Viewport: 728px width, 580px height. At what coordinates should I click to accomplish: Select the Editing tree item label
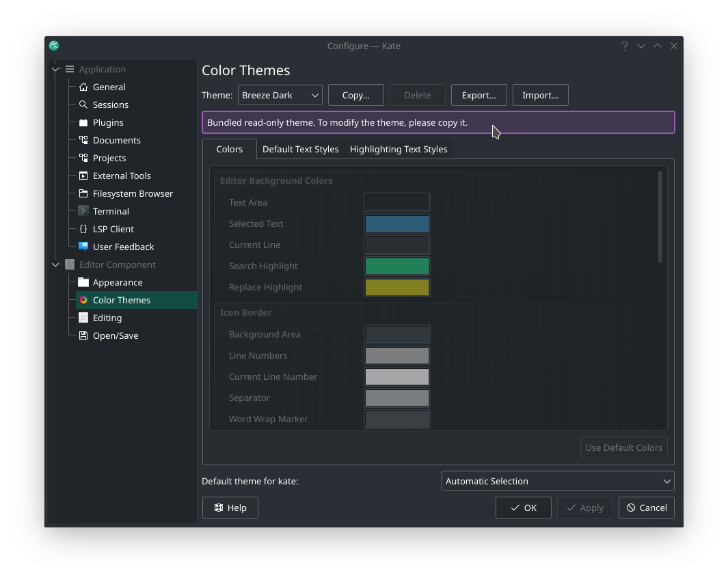coord(107,318)
